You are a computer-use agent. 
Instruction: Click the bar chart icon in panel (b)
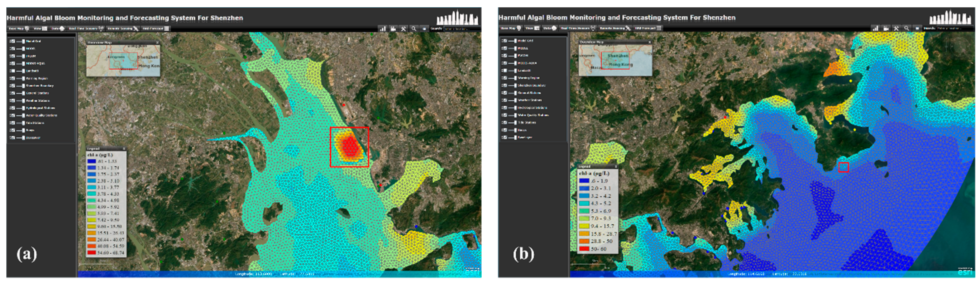pos(875,28)
